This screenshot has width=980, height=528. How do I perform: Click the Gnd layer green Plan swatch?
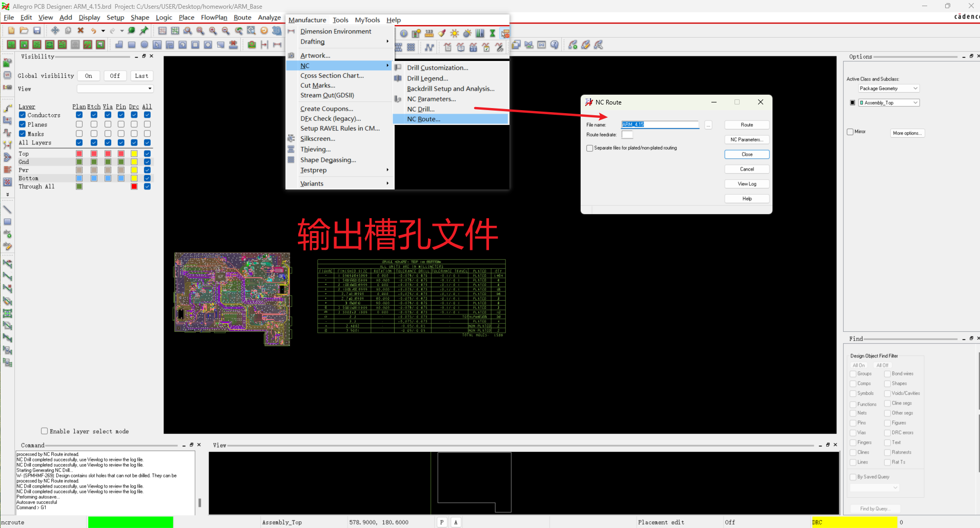coord(79,162)
